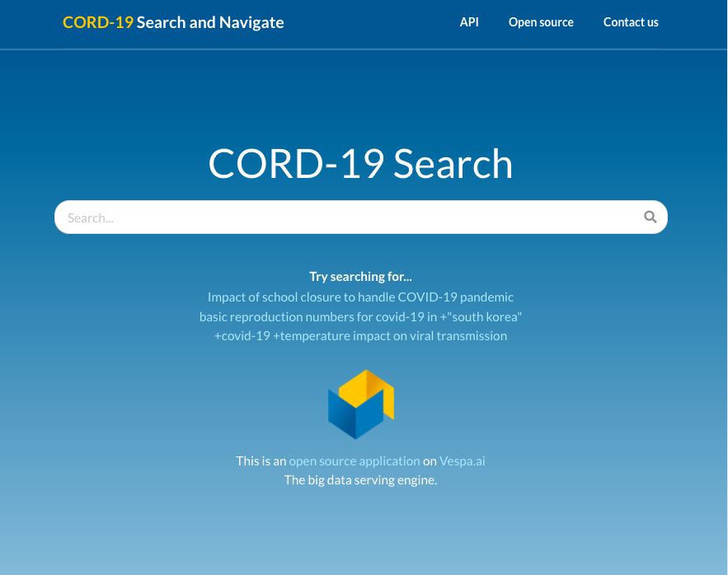Pick the temperature impact on viral transmission search
Screen dimensions: 728x575
(x=360, y=336)
